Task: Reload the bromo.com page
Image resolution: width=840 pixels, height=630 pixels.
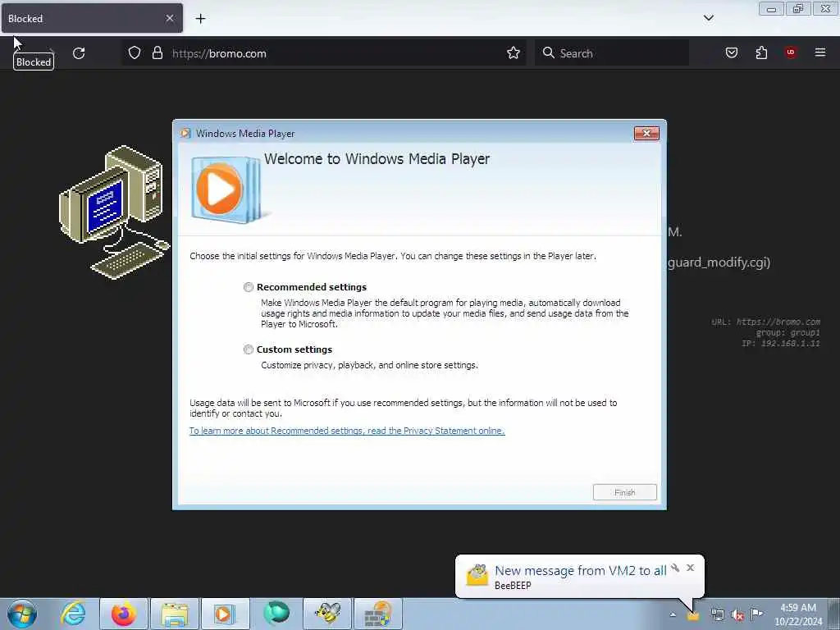Action: [x=79, y=53]
